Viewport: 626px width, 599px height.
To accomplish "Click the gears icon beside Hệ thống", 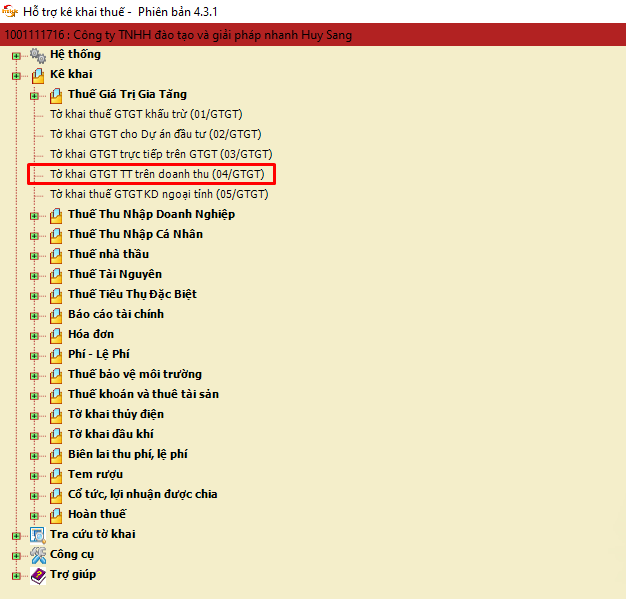I will 38,56.
